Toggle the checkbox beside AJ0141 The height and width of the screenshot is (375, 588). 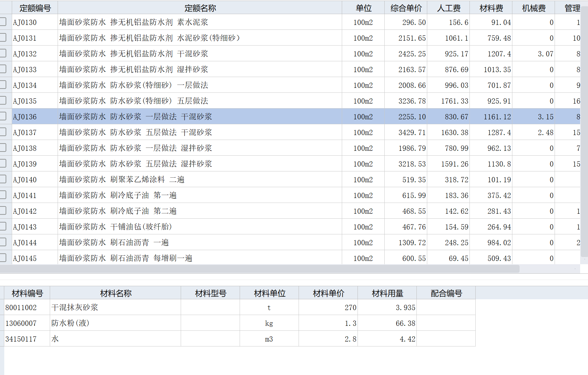pos(3,195)
